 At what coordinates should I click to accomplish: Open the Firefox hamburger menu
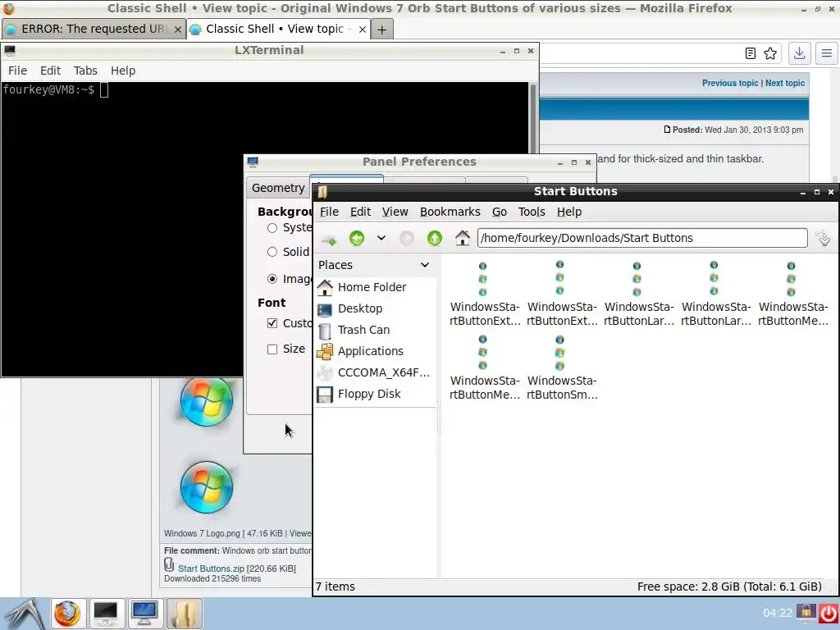click(827, 53)
